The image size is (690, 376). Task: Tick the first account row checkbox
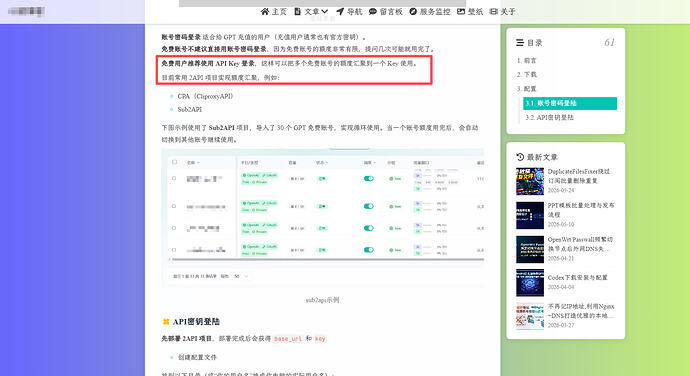pos(174,178)
